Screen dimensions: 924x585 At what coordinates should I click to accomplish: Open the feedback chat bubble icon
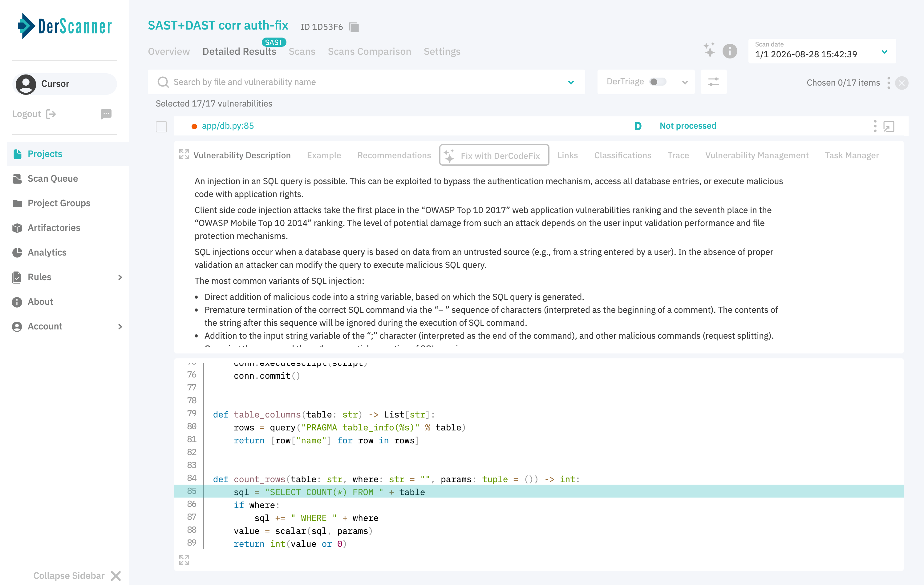pos(106,114)
